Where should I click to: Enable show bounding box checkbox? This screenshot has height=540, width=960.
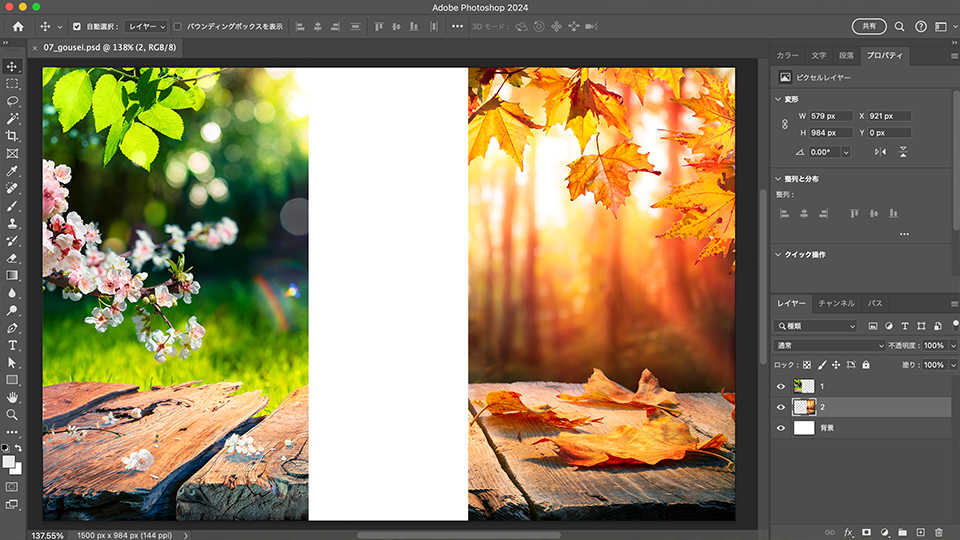pos(178,26)
